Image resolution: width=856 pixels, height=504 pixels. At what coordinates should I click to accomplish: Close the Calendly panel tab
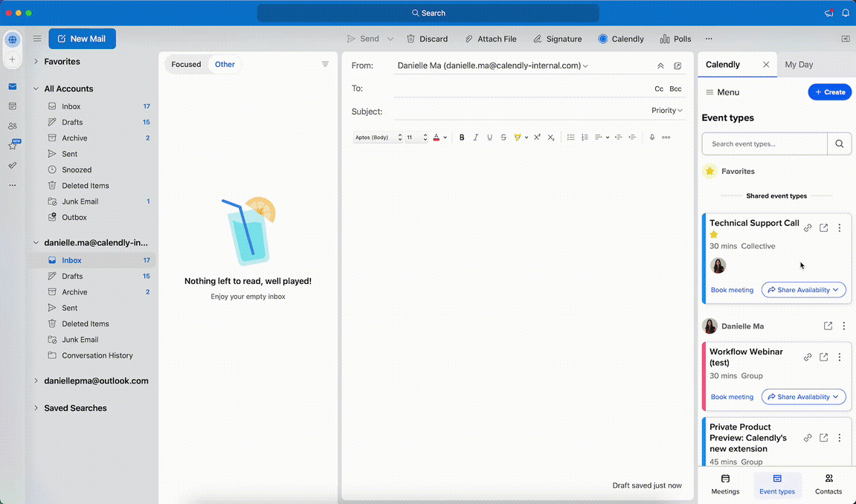click(766, 65)
